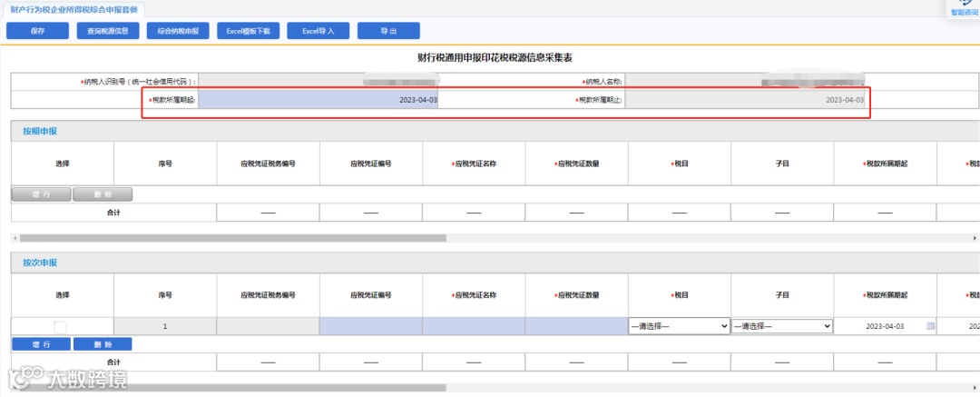This screenshot has width=980, height=397.
Task: Click the 序号 cell showing 1
Action: (x=165, y=326)
